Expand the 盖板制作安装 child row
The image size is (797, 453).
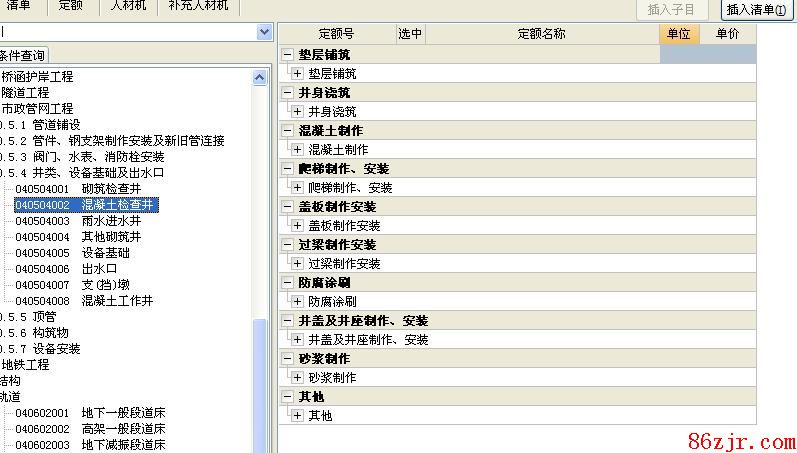click(298, 225)
